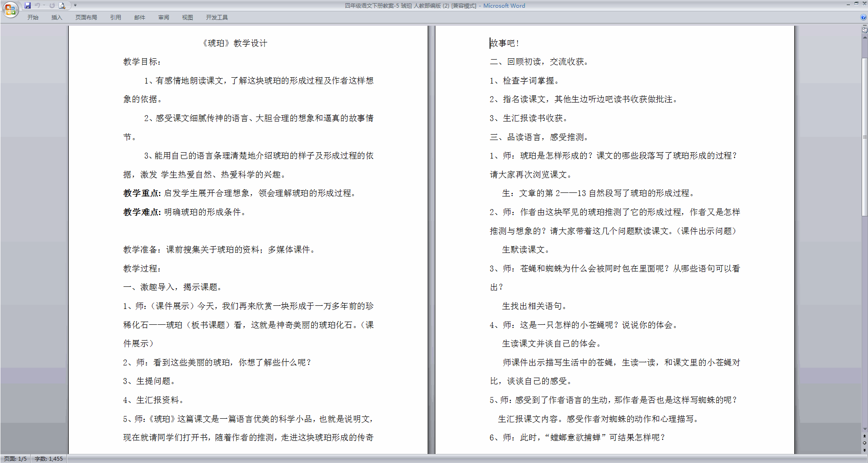Click the line 4、生汇报资料。
The height and width of the screenshot is (463, 868).
tap(153, 400)
